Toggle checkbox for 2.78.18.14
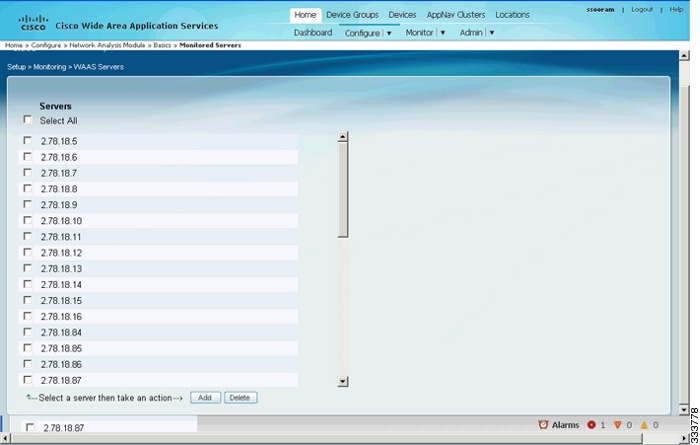The image size is (700, 445). tap(28, 284)
